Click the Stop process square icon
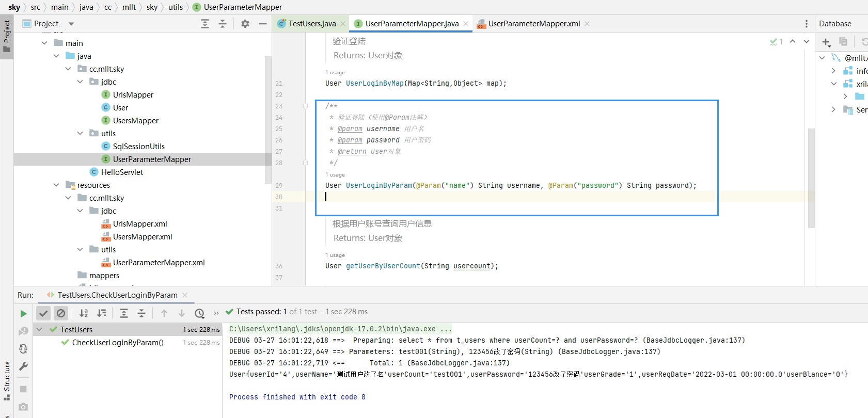Image resolution: width=868 pixels, height=418 pixels. [23, 389]
